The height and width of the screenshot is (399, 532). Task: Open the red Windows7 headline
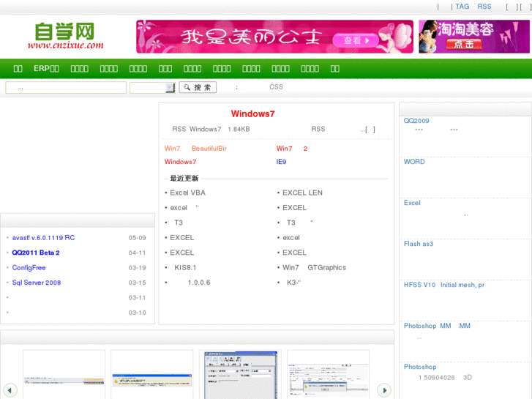pos(252,113)
